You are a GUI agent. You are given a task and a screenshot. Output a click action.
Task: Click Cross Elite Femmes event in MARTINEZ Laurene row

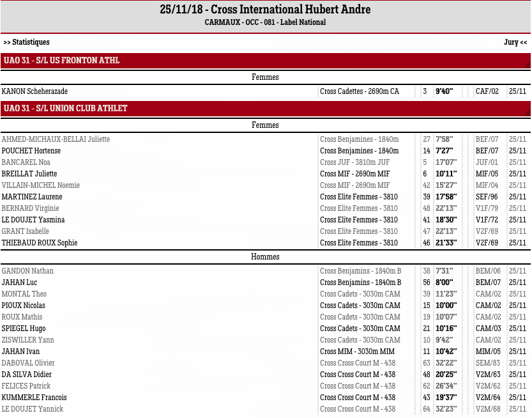(x=359, y=197)
